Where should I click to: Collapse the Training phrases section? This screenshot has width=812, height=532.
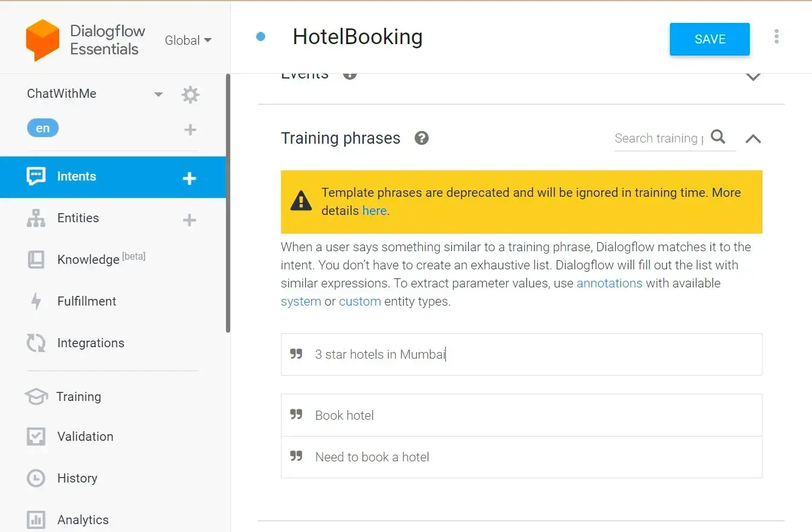click(753, 139)
